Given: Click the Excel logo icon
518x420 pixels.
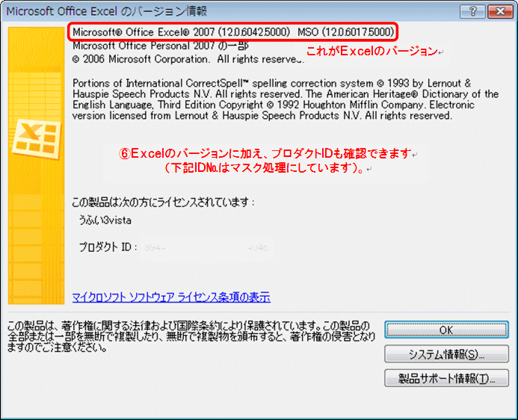Looking at the screenshot, I should pos(36,139).
